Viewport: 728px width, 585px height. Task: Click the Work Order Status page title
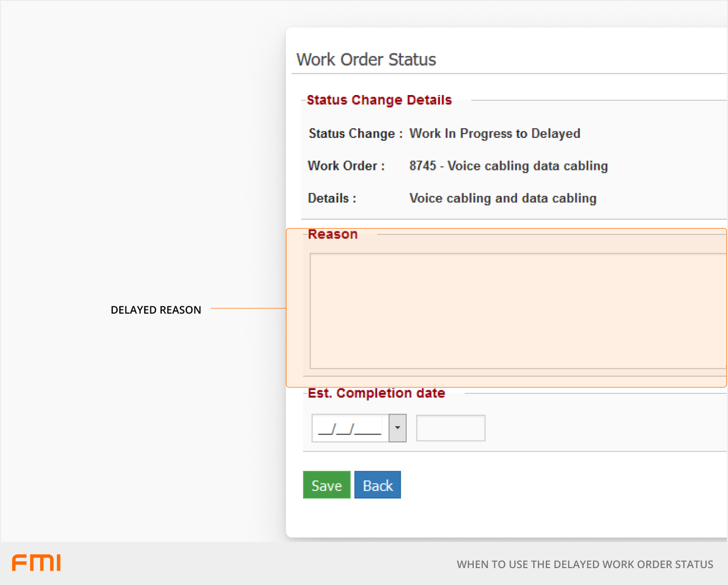coord(366,60)
